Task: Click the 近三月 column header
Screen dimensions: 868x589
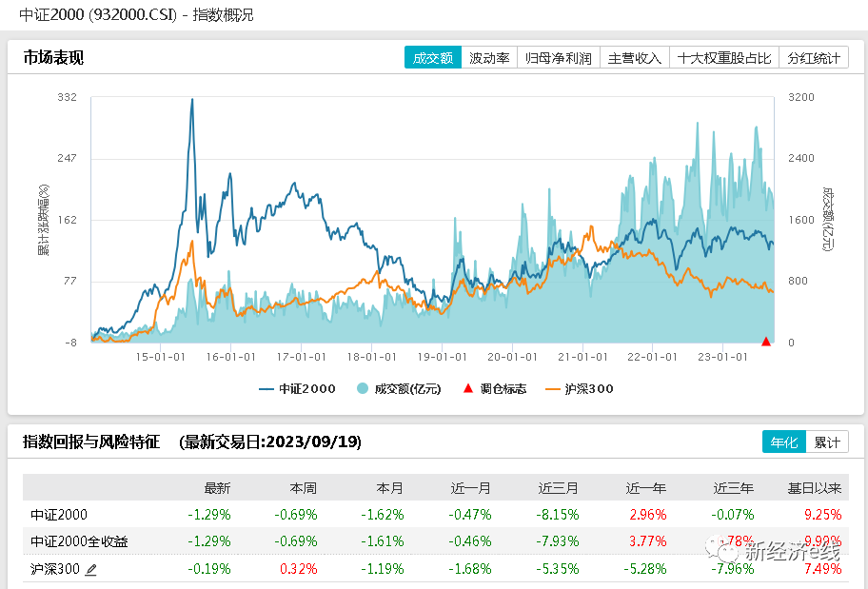Action: click(x=558, y=488)
